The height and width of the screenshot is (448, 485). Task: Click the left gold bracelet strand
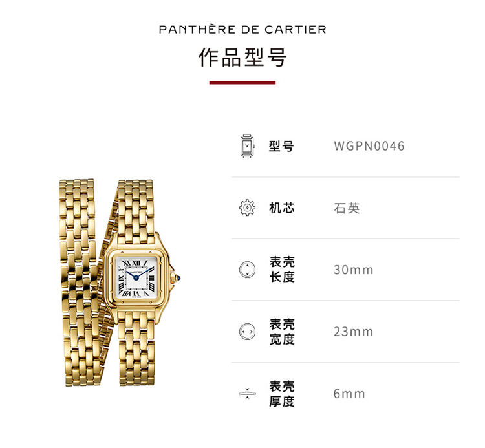(79, 283)
